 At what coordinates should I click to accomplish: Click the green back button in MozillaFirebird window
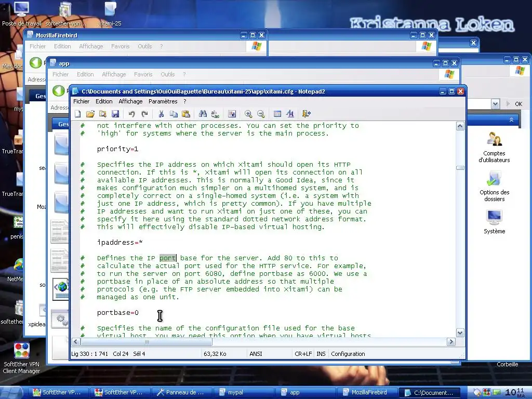tap(36, 62)
